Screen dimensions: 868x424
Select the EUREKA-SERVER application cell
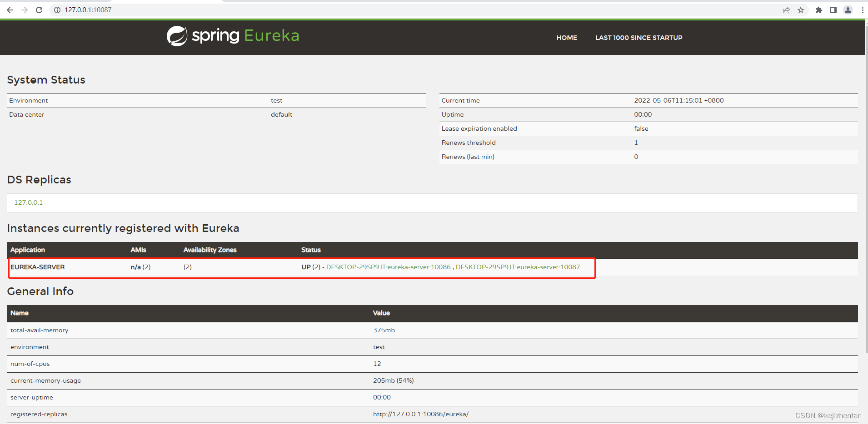[38, 267]
